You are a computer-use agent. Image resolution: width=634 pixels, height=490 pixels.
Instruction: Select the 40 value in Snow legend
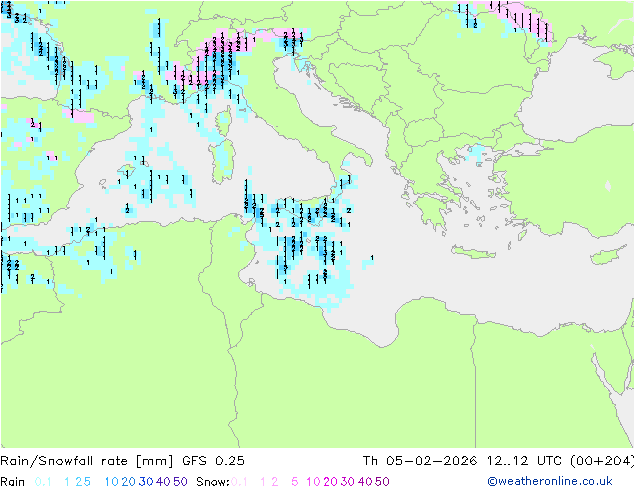(x=365, y=482)
